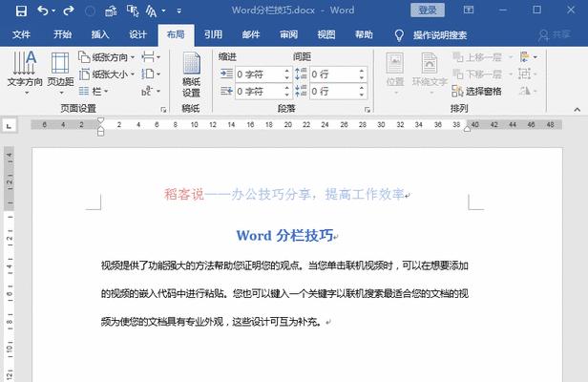Switch to the View (视图) tab

[326, 35]
